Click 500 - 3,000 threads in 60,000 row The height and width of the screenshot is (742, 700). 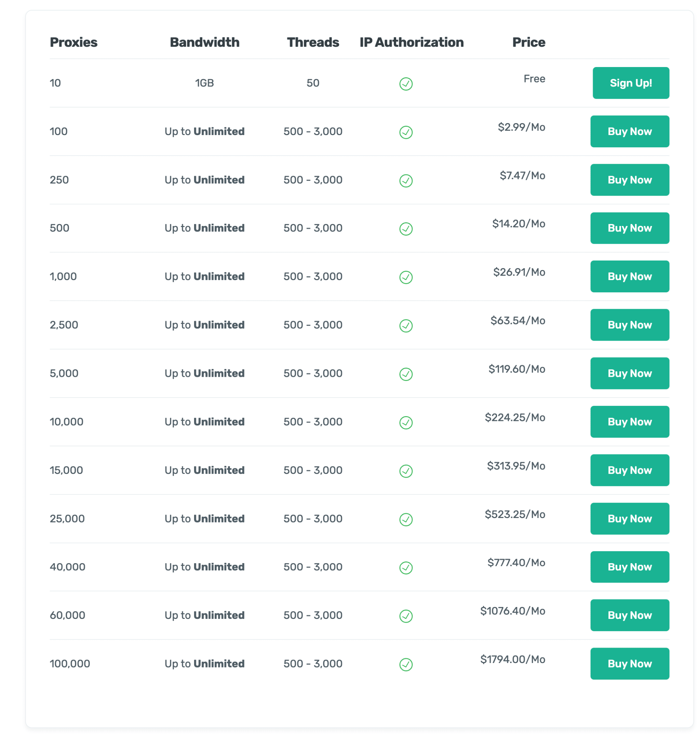313,615
